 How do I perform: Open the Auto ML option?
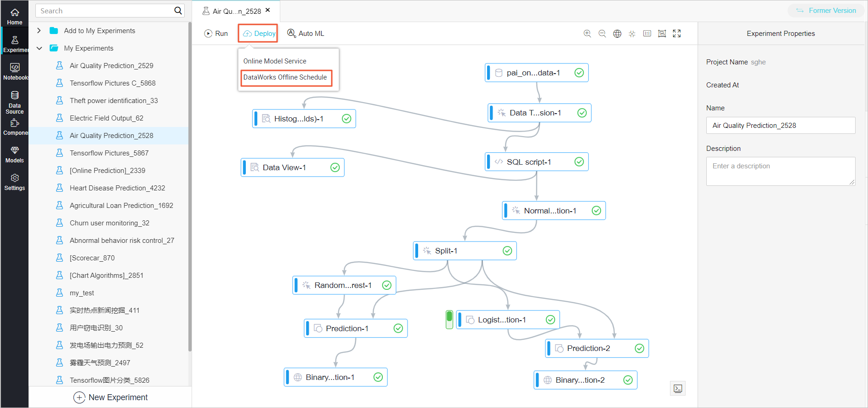pyautogui.click(x=306, y=34)
